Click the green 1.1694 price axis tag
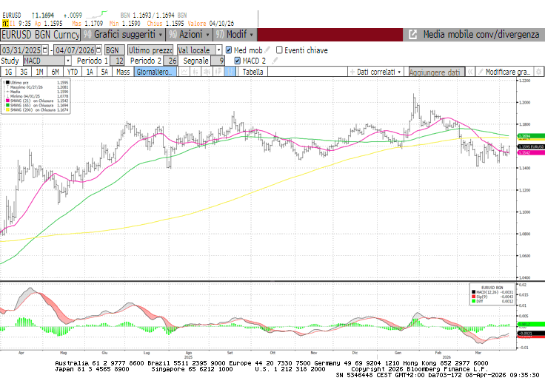The height and width of the screenshot is (392, 545). coord(531,136)
